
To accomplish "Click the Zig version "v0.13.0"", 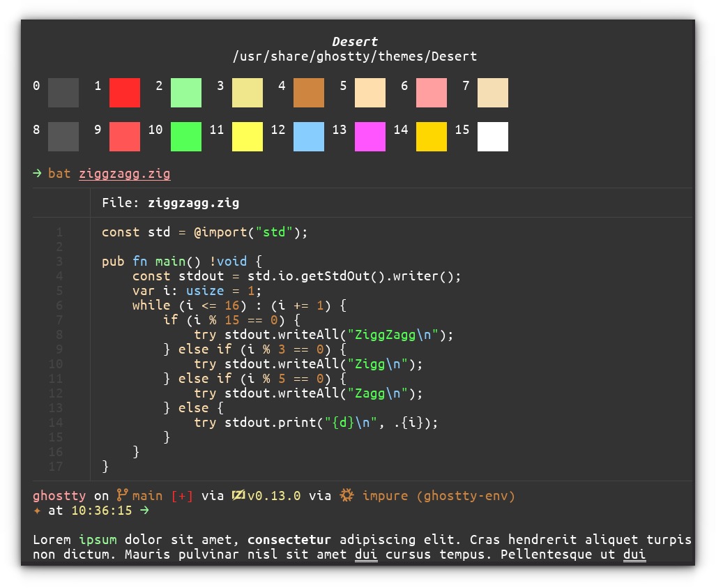I will click(274, 496).
